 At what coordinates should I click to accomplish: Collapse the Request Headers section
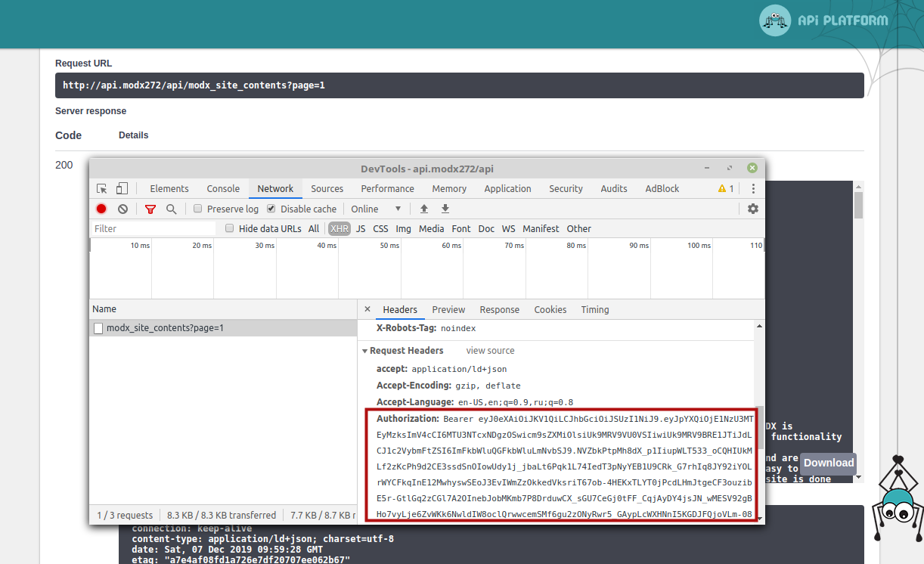point(364,350)
